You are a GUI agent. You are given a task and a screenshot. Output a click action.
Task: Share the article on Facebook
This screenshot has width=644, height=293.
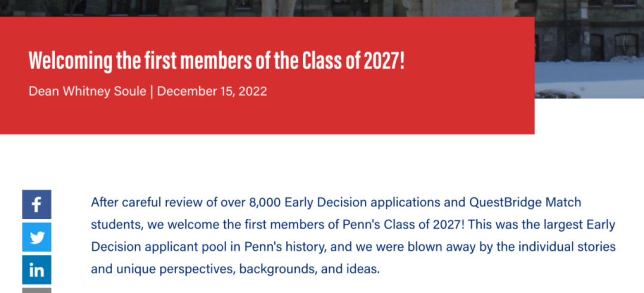pyautogui.click(x=36, y=204)
